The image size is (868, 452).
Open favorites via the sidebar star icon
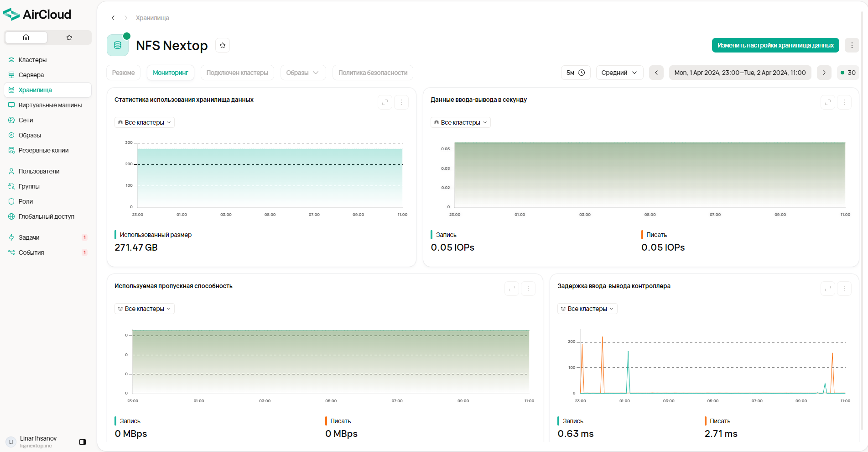coord(69,37)
